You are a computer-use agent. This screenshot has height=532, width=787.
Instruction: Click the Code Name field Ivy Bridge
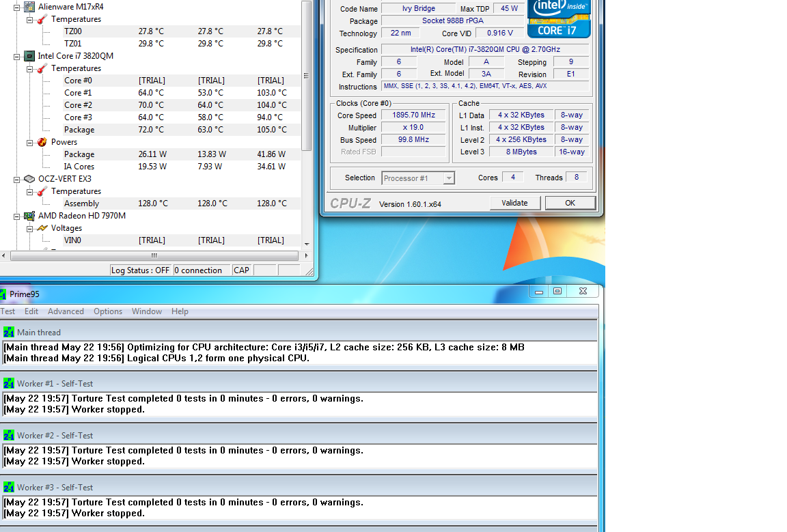coord(419,8)
